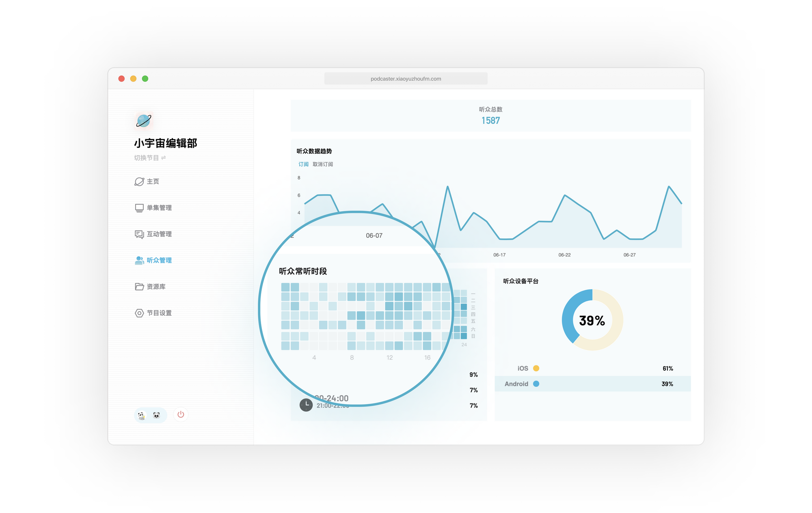
Task: Click the blue Android color dot
Action: pyautogui.click(x=536, y=384)
